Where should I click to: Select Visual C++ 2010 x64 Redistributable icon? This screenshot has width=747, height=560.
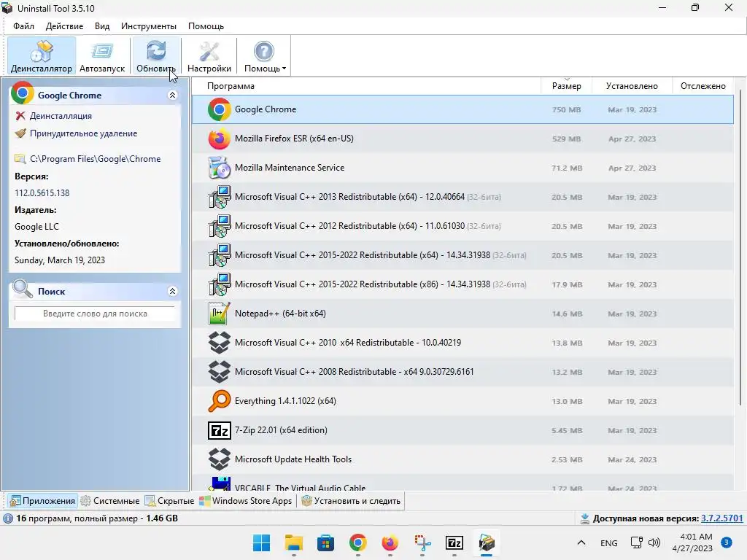219,343
